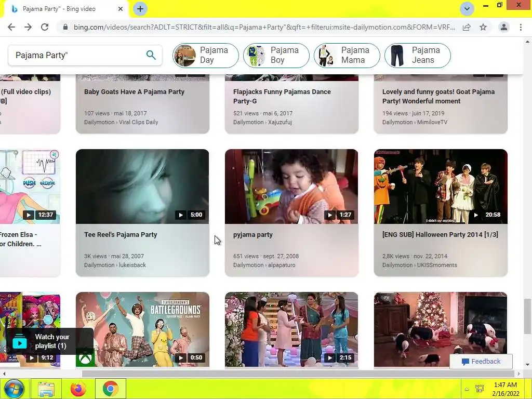This screenshot has width=532, height=399.
Task: Open the Feedback button
Action: pyautogui.click(x=481, y=362)
